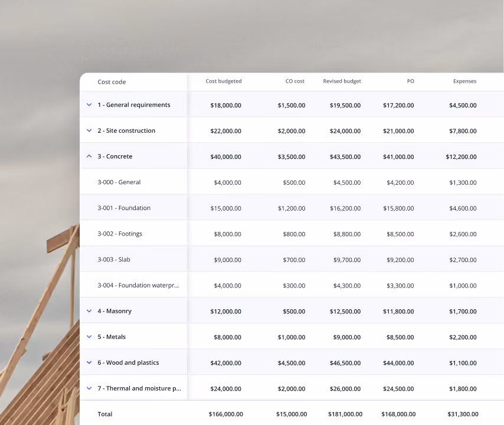The width and height of the screenshot is (504, 425).
Task: Click Total revised budget $181,000.00
Action: pyautogui.click(x=345, y=414)
